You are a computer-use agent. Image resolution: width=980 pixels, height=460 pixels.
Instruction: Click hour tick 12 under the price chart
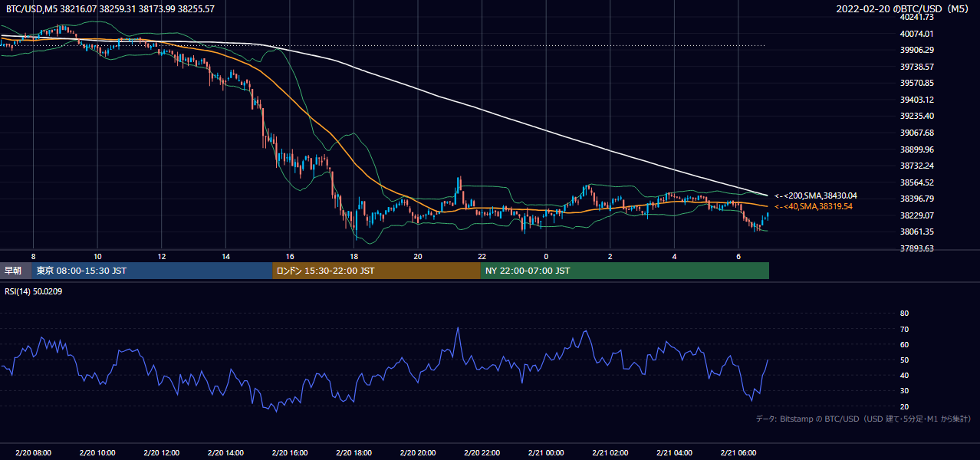click(161, 255)
